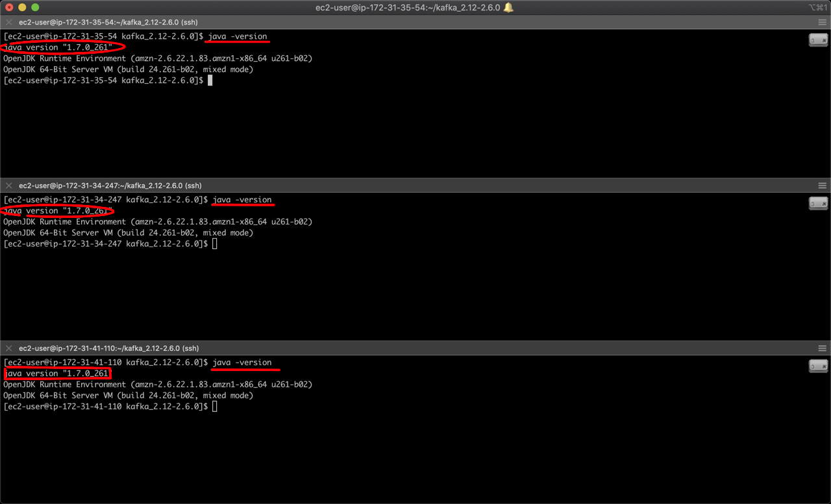Viewport: 831px width, 504px height.
Task: Click the OpenJDK 64-Bit Server VM line in the ip-172-31-34-247 pane
Action: click(x=129, y=233)
